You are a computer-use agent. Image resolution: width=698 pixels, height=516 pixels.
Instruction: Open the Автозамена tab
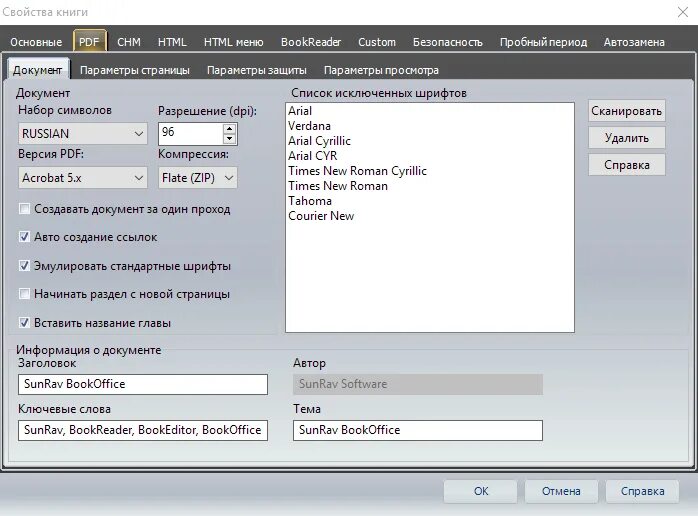634,42
